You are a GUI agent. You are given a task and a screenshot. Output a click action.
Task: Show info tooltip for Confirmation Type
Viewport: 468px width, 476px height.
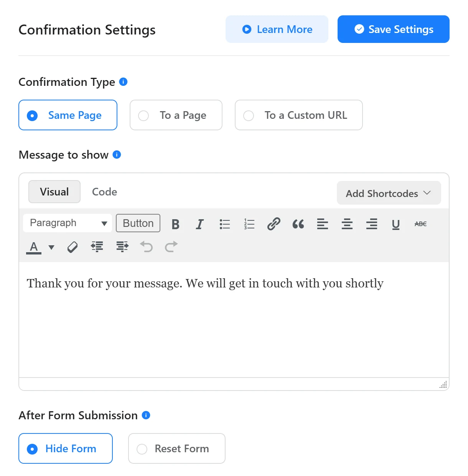point(123,82)
